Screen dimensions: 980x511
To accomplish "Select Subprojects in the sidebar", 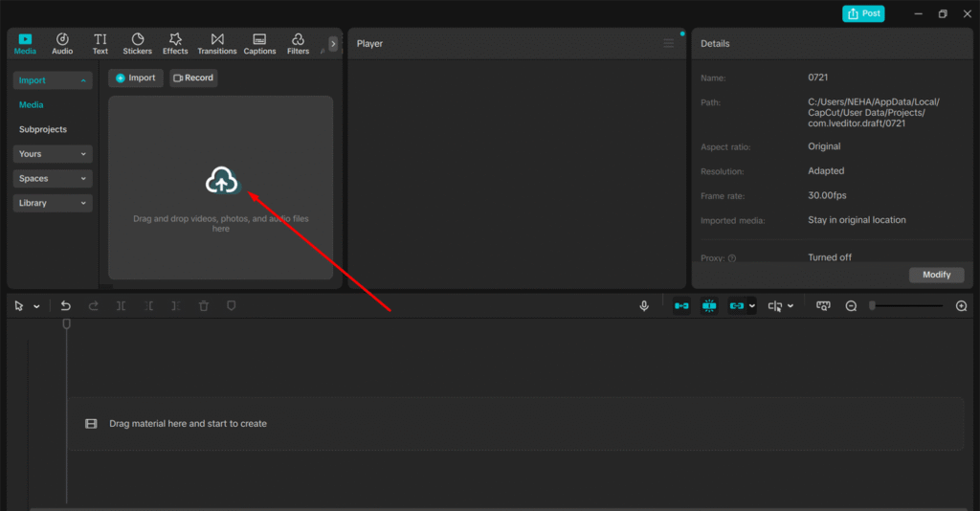I will pos(42,129).
